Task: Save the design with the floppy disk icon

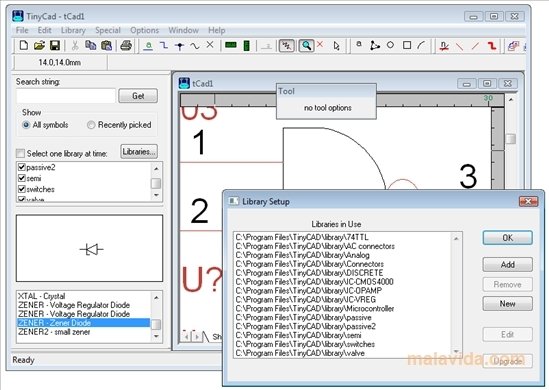Action: pos(55,46)
